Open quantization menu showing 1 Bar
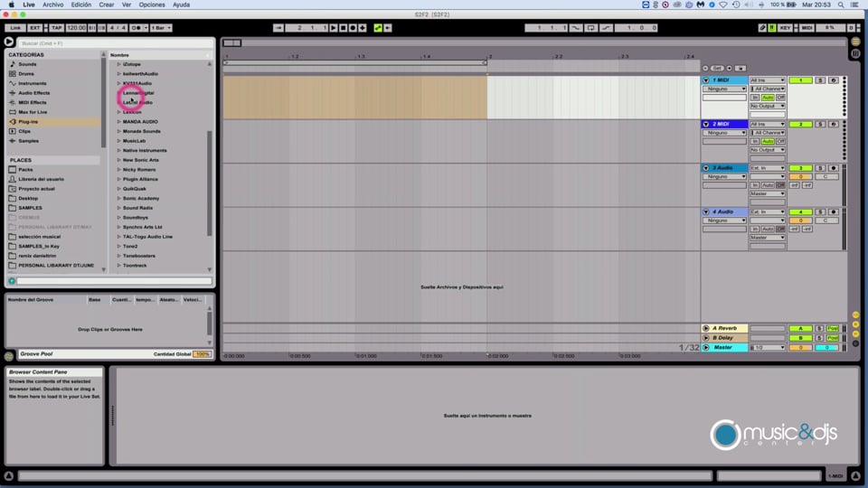This screenshot has width=868, height=488. pyautogui.click(x=161, y=28)
